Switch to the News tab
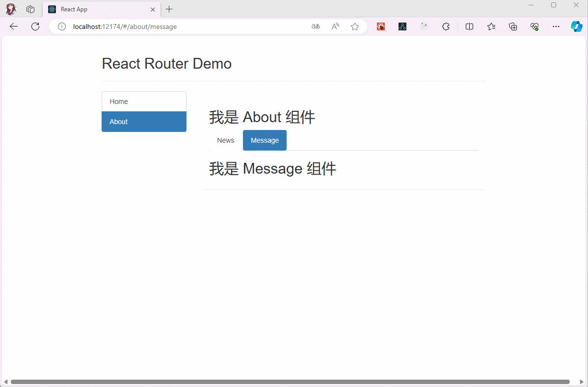Screen dimensions: 588x387 click(226, 140)
